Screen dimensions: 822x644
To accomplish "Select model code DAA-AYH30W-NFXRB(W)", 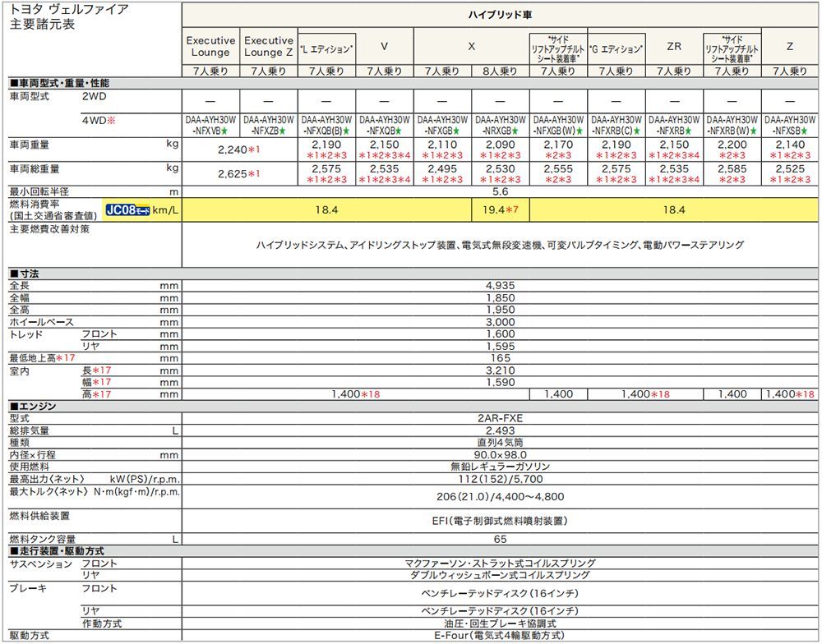I will coord(732,125).
